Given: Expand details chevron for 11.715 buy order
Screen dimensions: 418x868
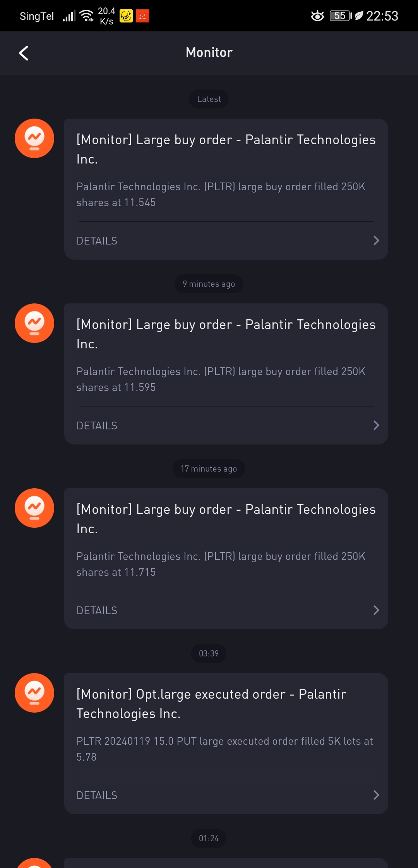Looking at the screenshot, I should tap(376, 610).
